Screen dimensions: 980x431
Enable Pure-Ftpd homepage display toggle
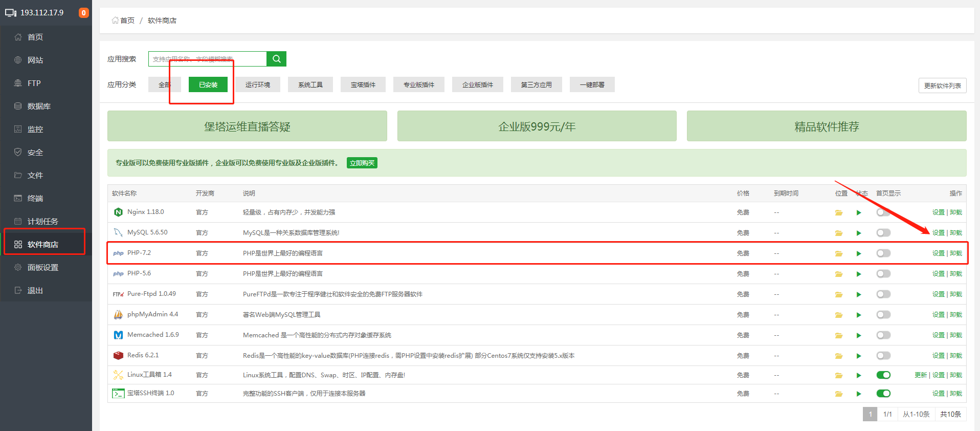(x=883, y=294)
